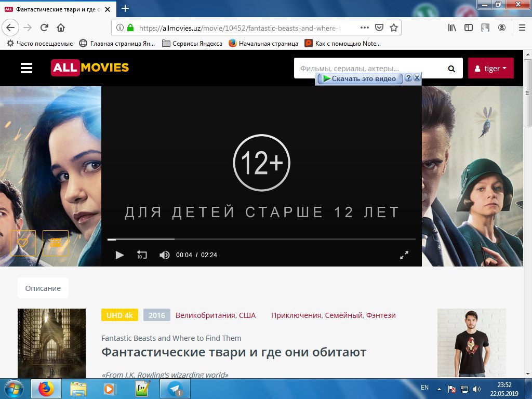532x399 pixels.
Task: Open Notepad++ taskbar icon
Action: point(142,389)
